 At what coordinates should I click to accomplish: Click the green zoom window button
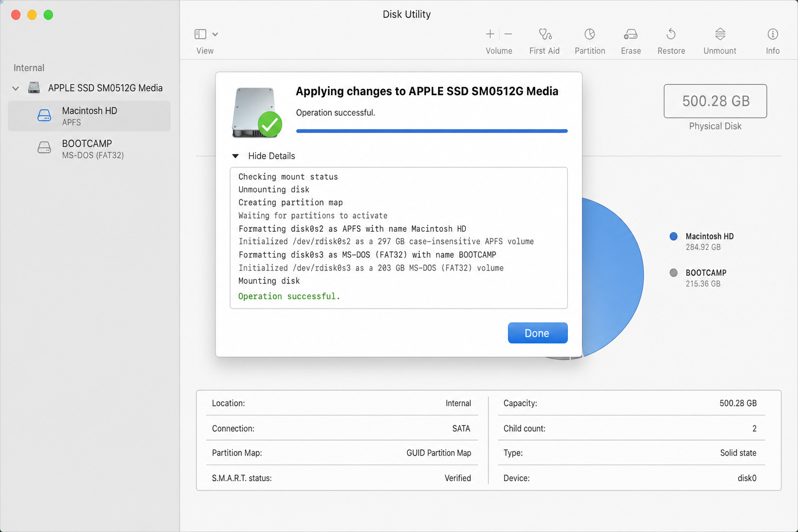pos(48,15)
